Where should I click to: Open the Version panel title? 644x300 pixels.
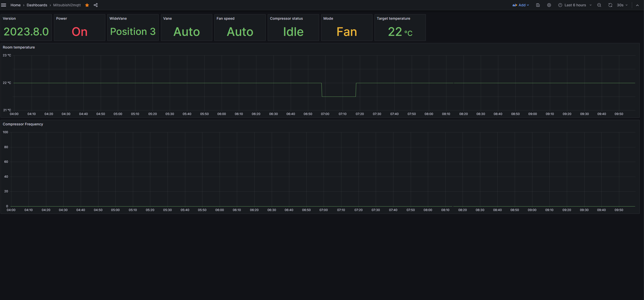(9, 18)
